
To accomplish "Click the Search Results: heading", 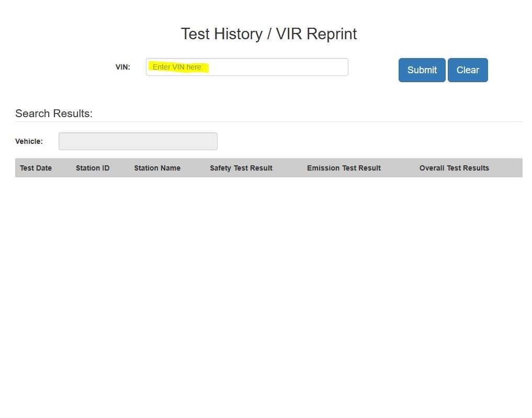I will click(54, 114).
